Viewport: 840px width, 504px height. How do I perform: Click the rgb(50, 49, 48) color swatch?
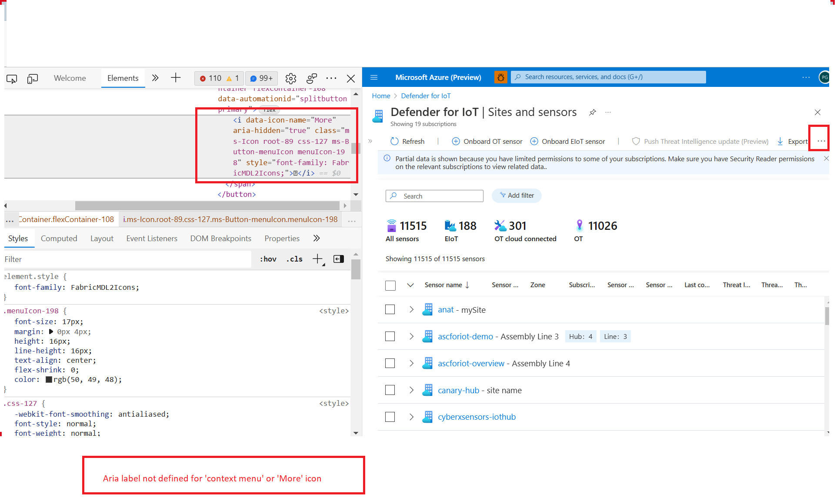[49, 380]
